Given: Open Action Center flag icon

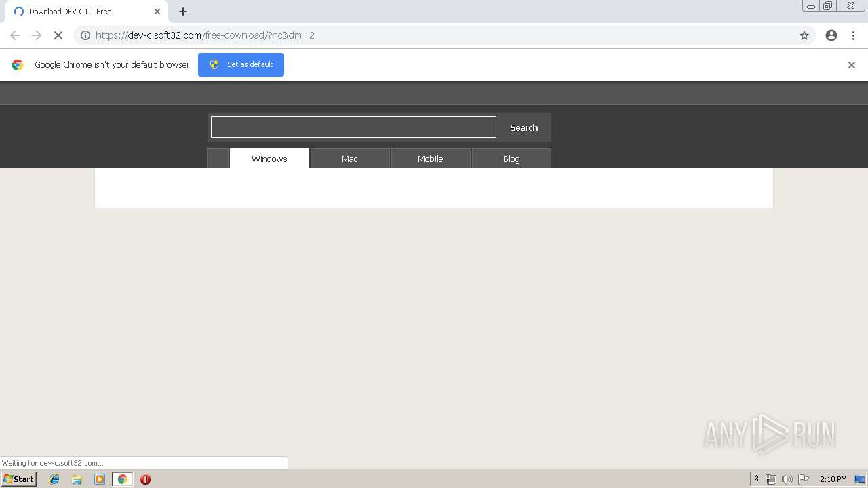Looking at the screenshot, I should pyautogui.click(x=804, y=479).
